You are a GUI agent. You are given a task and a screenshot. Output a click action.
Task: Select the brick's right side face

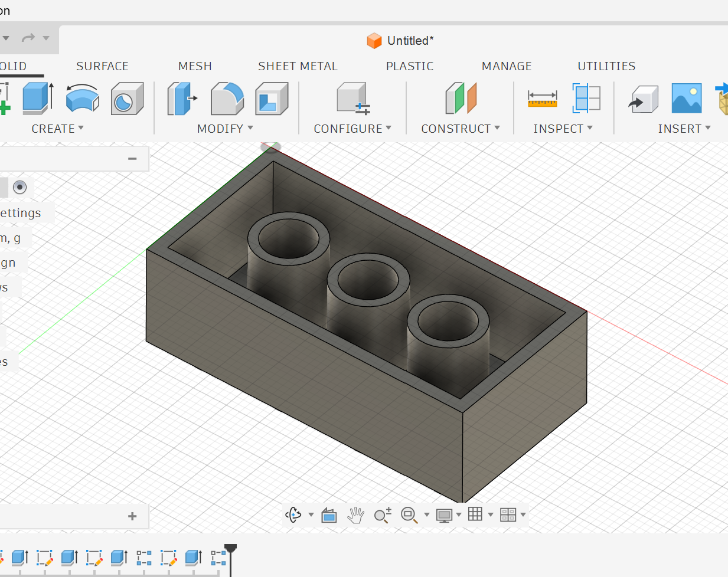tap(525, 407)
